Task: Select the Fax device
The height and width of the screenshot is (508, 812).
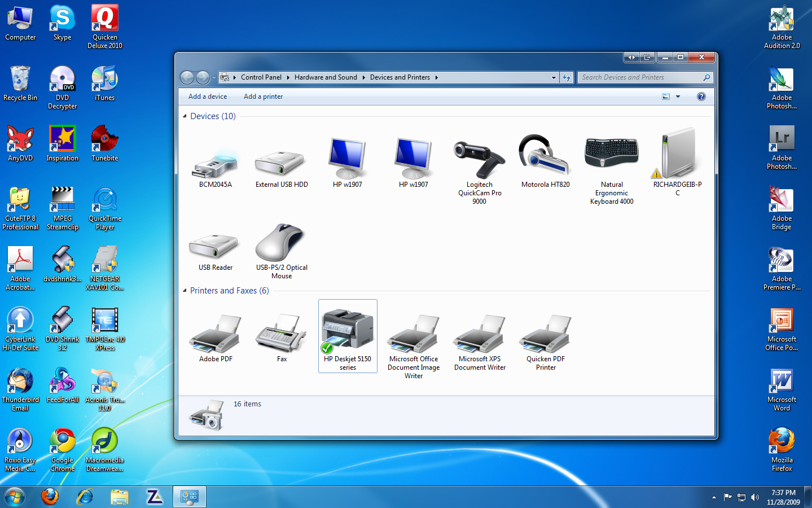Action: tap(282, 338)
